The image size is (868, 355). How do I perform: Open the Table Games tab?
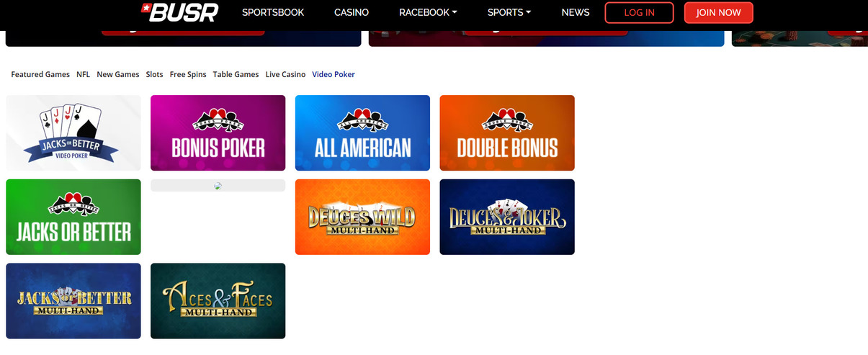(x=236, y=74)
